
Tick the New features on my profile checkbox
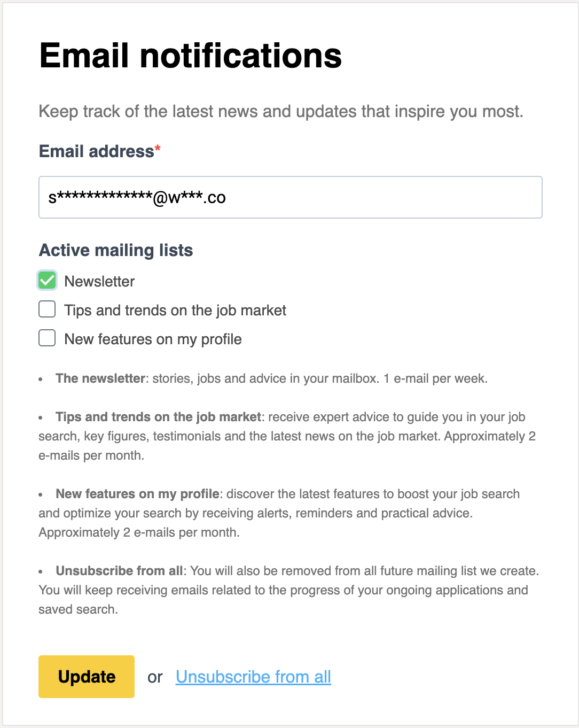(47, 338)
